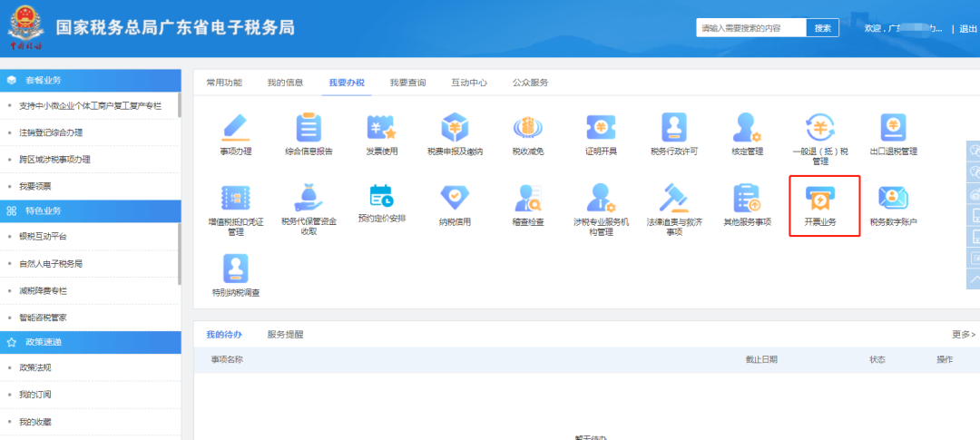The width and height of the screenshot is (980, 440).
Task: Collapse the 政策速递 sidebar section
Action: pyautogui.click(x=91, y=343)
